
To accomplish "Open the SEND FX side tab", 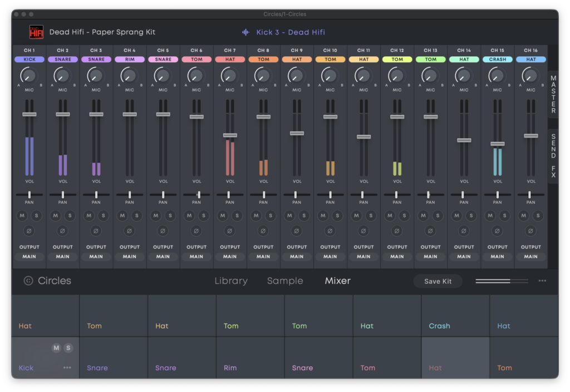I will [x=553, y=156].
